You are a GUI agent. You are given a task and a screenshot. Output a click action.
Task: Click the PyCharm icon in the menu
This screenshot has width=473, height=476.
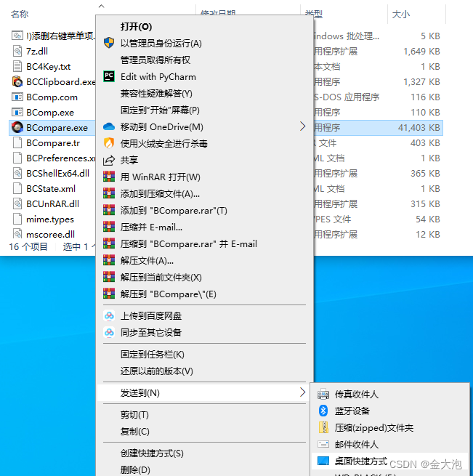109,76
